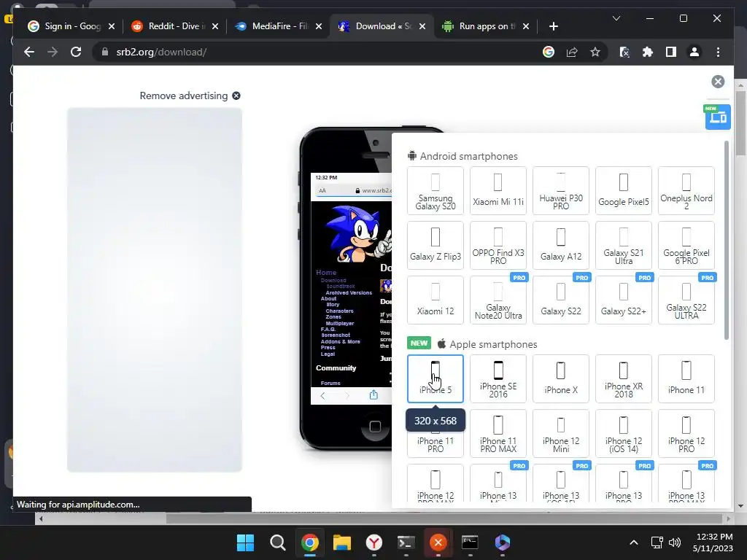
Task: Go back to the previous page
Action: 29,52
